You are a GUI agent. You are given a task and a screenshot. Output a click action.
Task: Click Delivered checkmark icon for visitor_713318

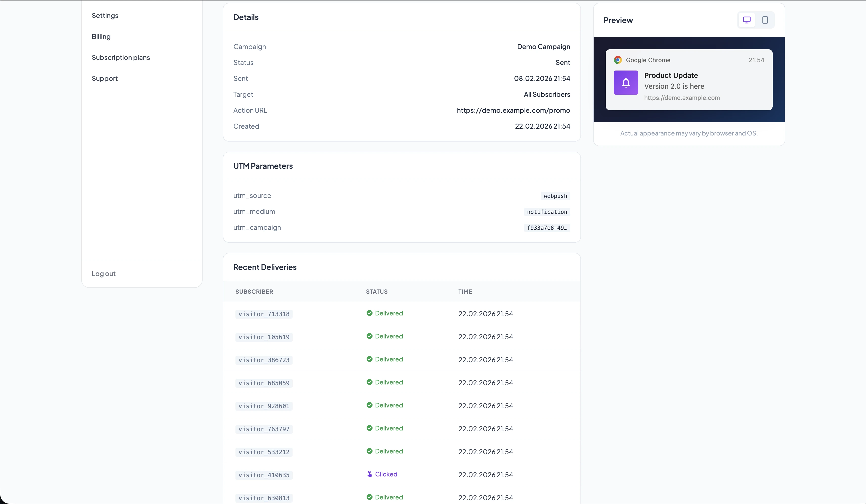370,313
